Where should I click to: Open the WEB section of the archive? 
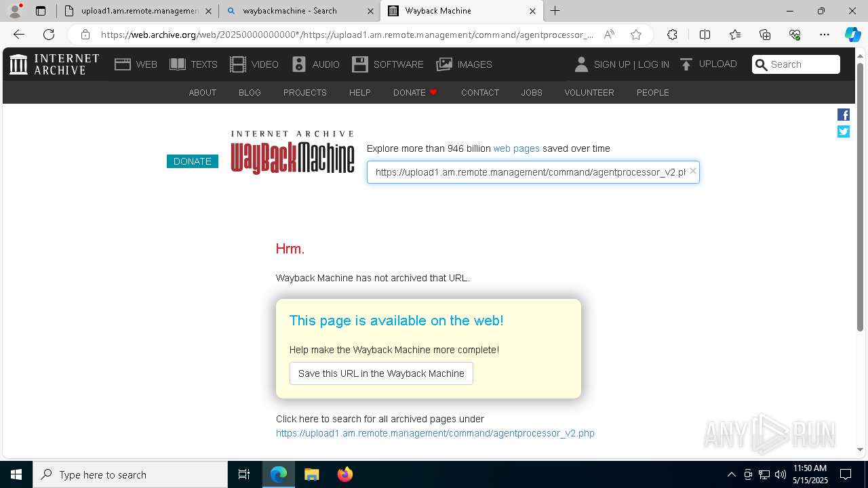[136, 64]
